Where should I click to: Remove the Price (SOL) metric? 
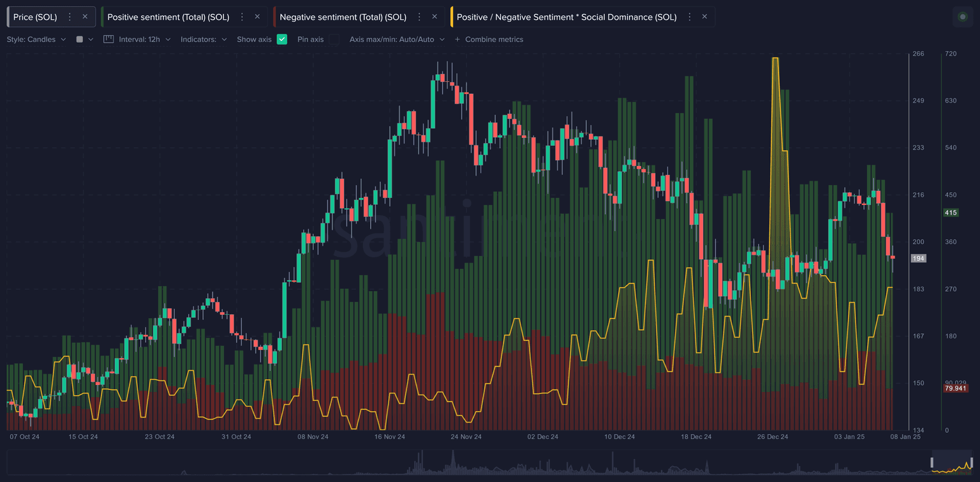[x=85, y=17]
